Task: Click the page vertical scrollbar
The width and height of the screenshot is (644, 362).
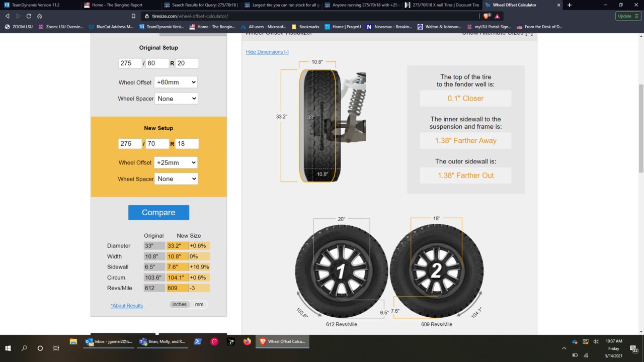Action: click(x=640, y=128)
